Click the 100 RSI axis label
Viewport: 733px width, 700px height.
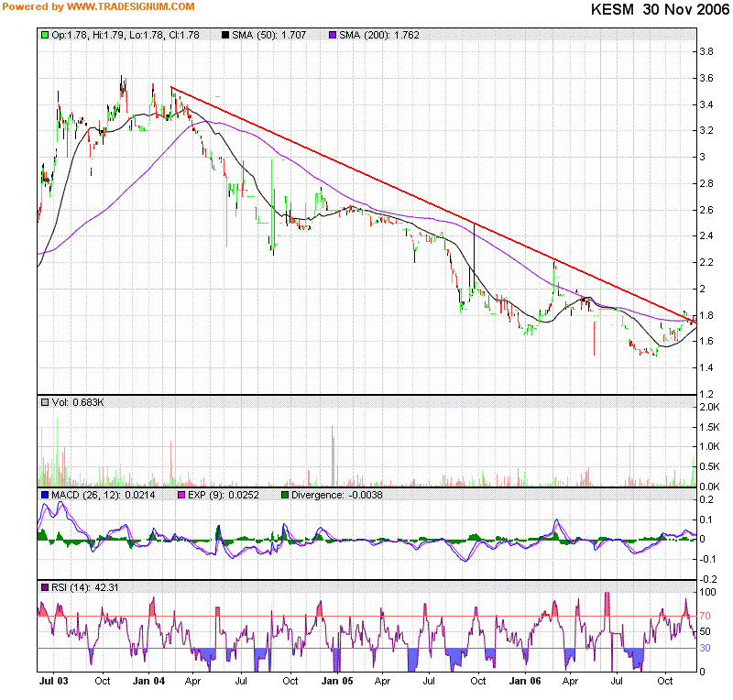(707, 592)
